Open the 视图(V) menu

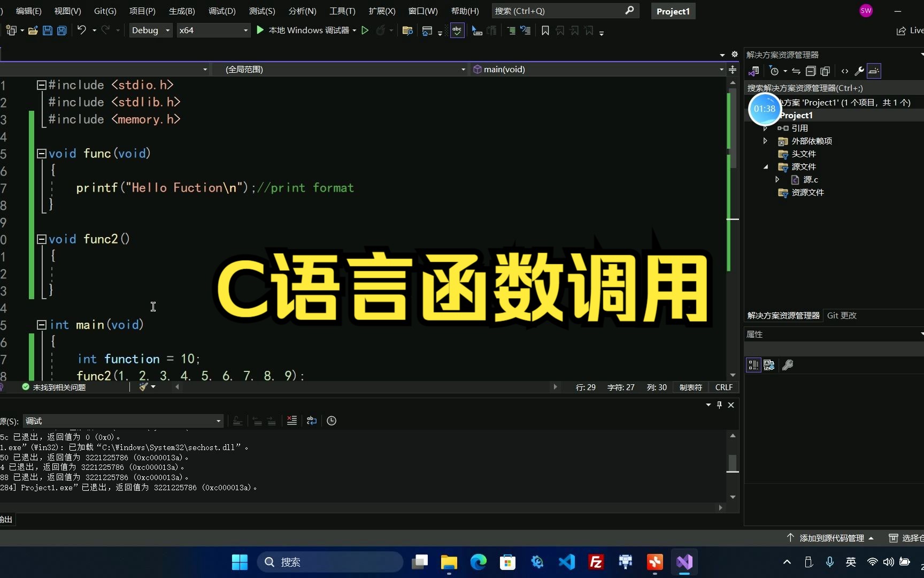point(67,11)
